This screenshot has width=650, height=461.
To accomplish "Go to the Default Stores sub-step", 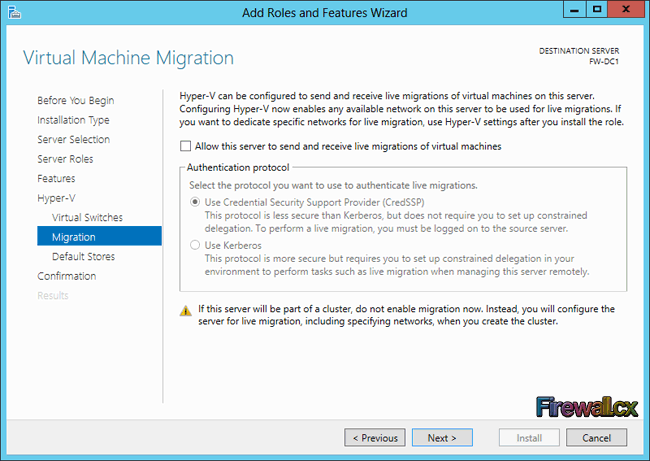I will pos(83,257).
